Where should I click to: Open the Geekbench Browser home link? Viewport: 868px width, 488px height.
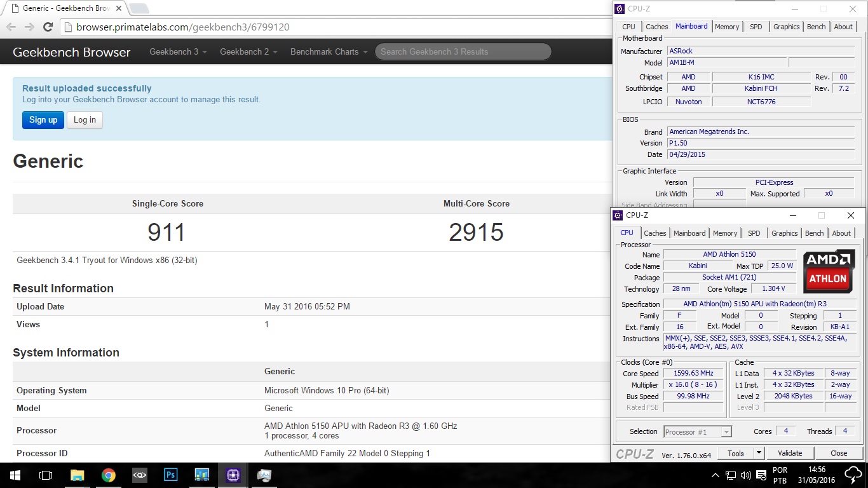pos(72,52)
